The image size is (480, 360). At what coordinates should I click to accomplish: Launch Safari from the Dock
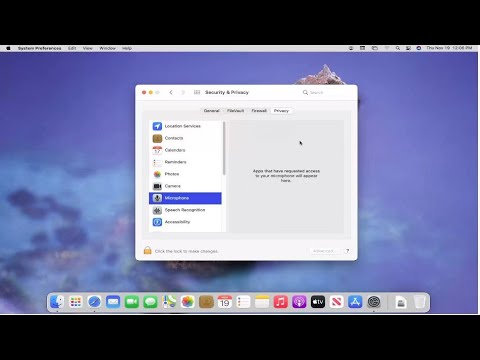coord(94,302)
